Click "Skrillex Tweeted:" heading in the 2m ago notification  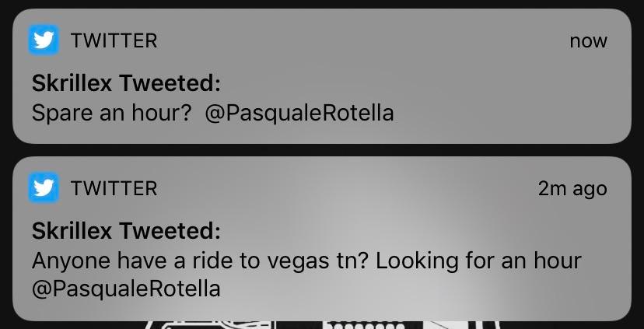[126, 231]
